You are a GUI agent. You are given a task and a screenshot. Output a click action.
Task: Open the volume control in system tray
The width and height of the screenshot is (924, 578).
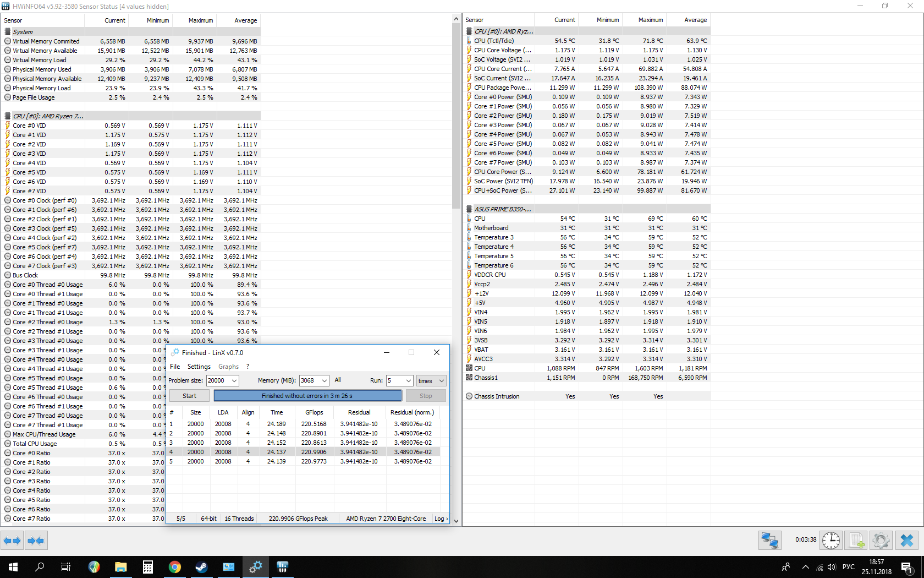pos(831,567)
